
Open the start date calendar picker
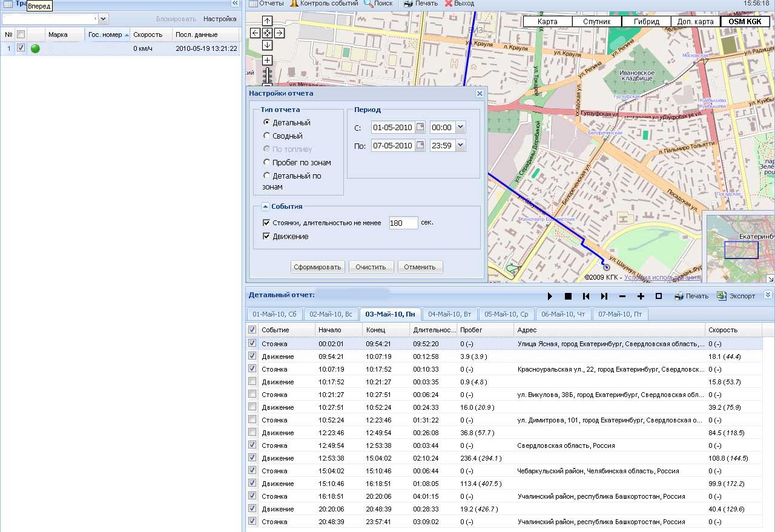coord(420,127)
